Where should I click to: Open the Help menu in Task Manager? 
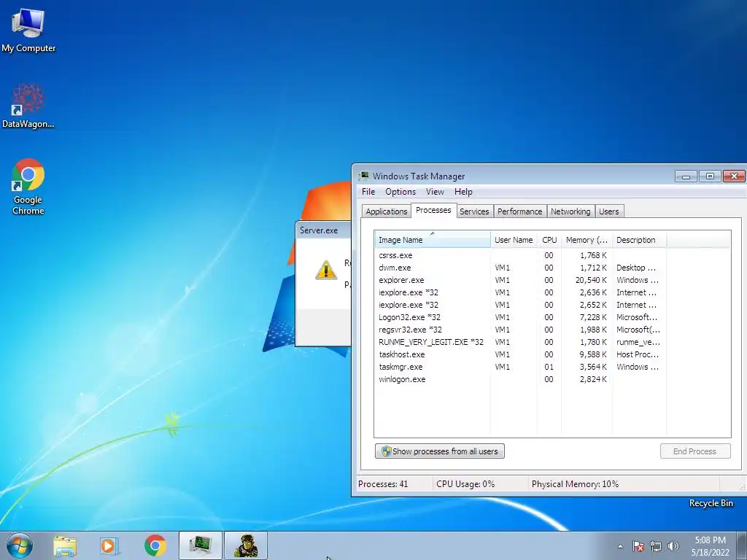pyautogui.click(x=463, y=192)
